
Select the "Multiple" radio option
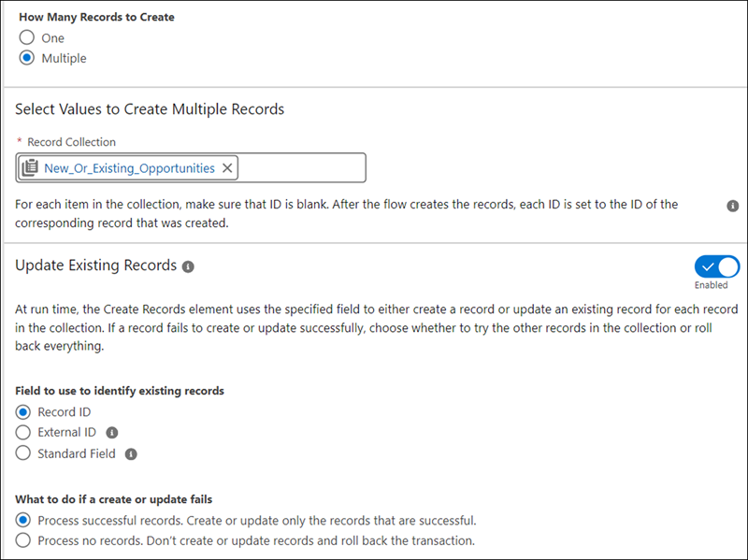(x=26, y=58)
